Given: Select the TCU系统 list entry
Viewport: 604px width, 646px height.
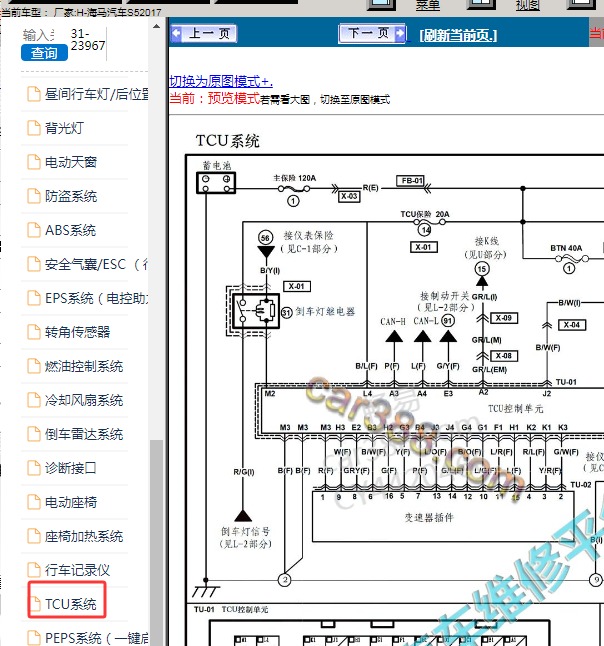Looking at the screenshot, I should coord(70,604).
